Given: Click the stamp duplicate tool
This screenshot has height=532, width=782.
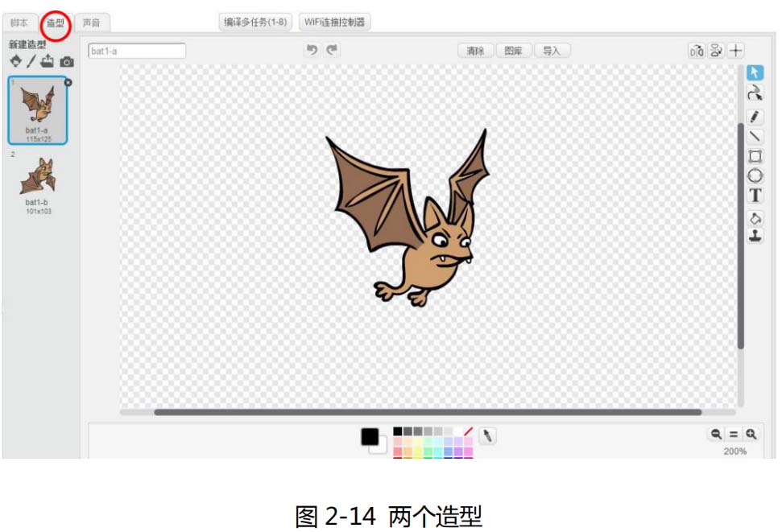Looking at the screenshot, I should point(755,237).
